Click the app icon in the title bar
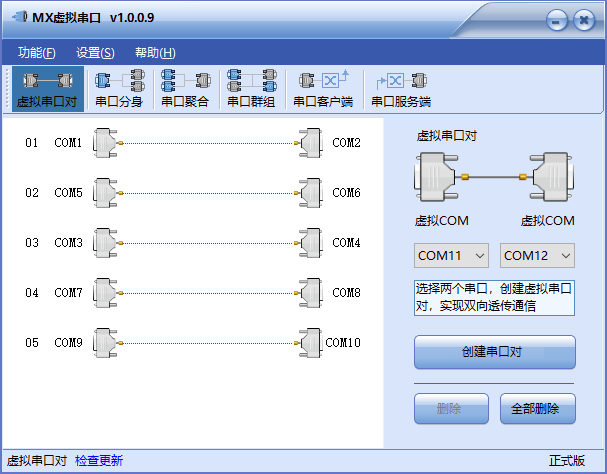The image size is (607, 474). (x=19, y=17)
